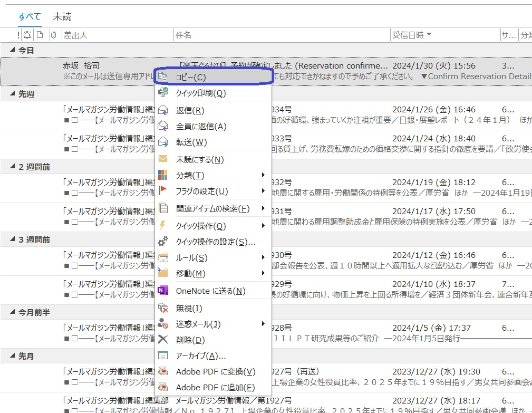This screenshot has height=413, width=532.
Task: Open the 迷惑メール(J) submenu arrow
Action: (x=263, y=324)
